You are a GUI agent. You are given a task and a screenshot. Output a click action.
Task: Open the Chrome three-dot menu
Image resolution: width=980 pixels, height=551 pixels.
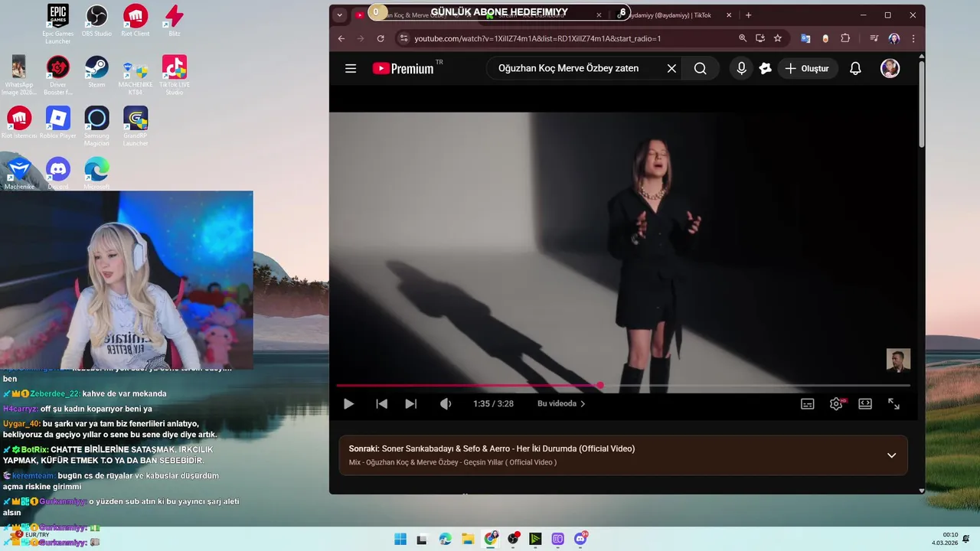point(913,38)
